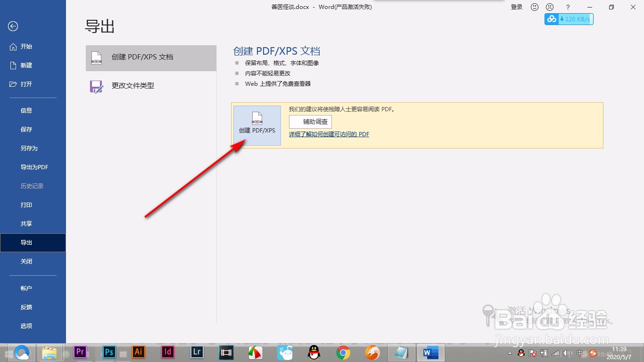Go back using the arrow icon
The height and width of the screenshot is (362, 644).
(13, 26)
